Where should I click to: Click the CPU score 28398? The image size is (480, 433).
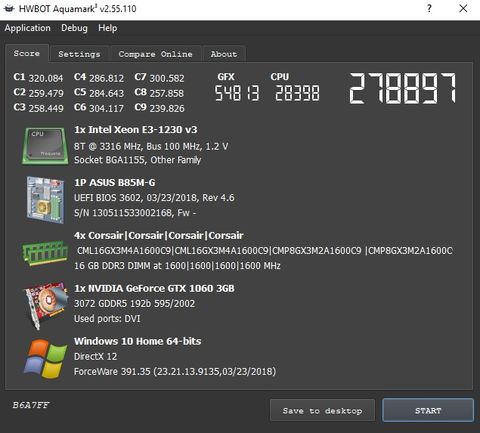[297, 93]
